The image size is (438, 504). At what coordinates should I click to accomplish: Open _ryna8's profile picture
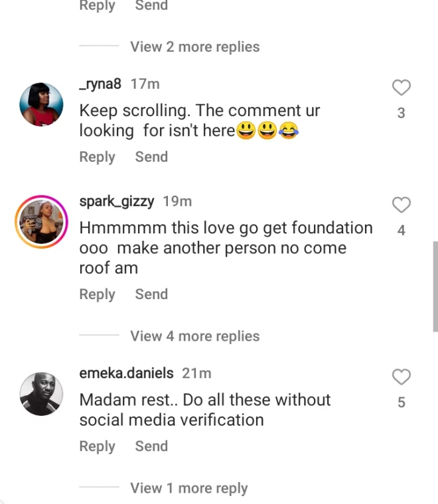tap(41, 105)
